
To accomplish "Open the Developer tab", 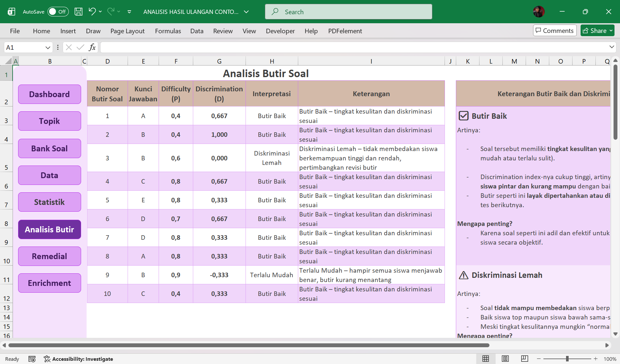I will [280, 31].
